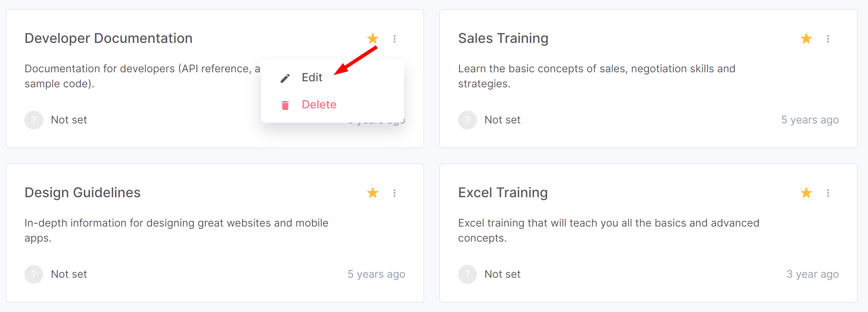The height and width of the screenshot is (312, 868).
Task: Open the Design Guidelines card title
Action: pyautogui.click(x=82, y=193)
